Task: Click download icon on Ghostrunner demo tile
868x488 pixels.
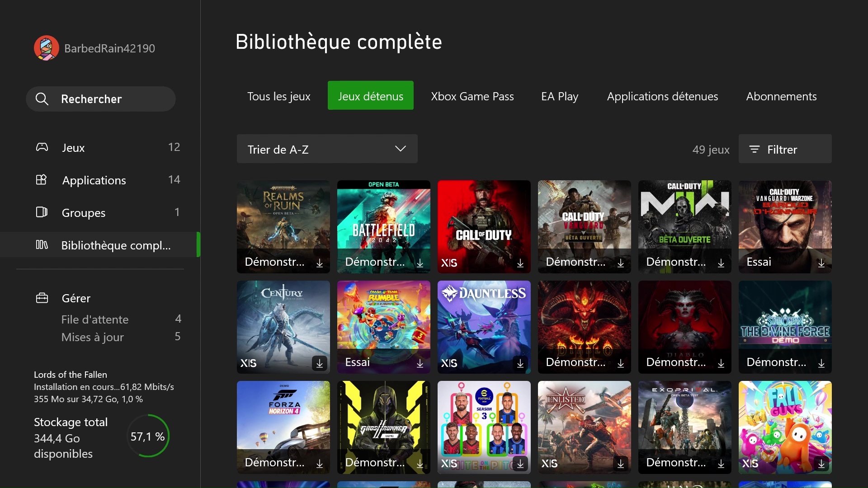Action: 420,463
